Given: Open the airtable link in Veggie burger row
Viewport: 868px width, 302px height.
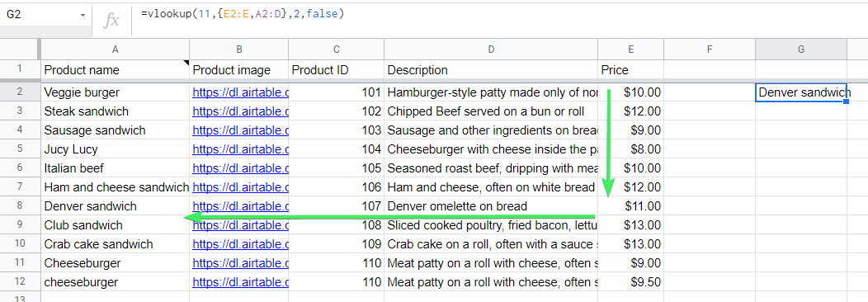Looking at the screenshot, I should point(240,92).
